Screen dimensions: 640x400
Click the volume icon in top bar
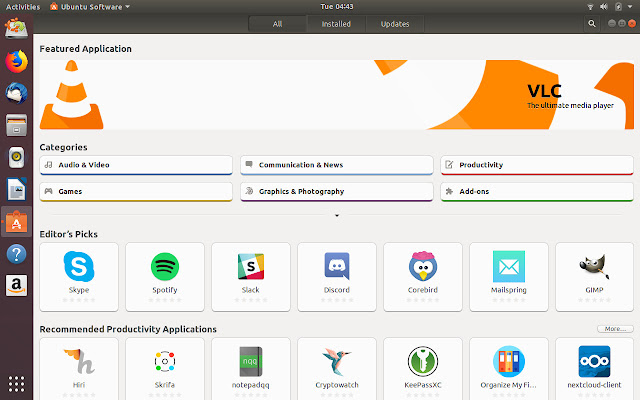604,7
